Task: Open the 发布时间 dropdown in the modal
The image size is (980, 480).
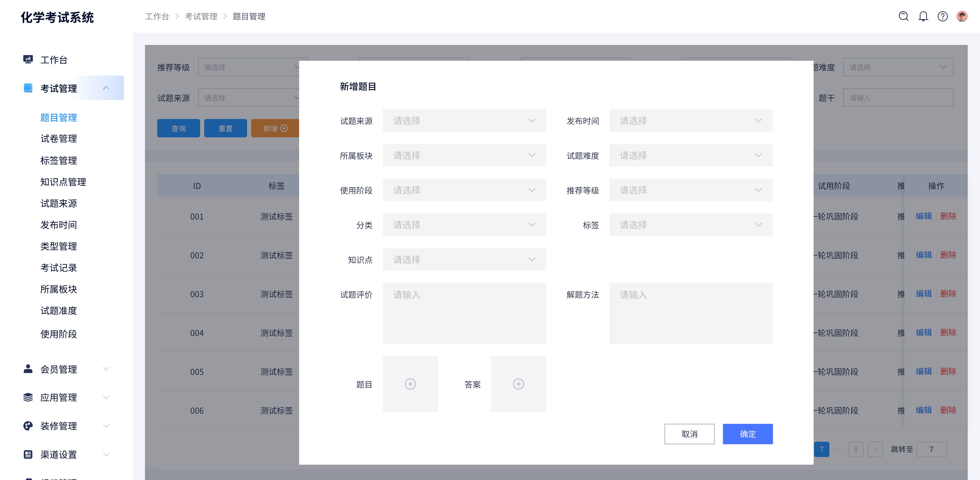Action: pyautogui.click(x=691, y=121)
